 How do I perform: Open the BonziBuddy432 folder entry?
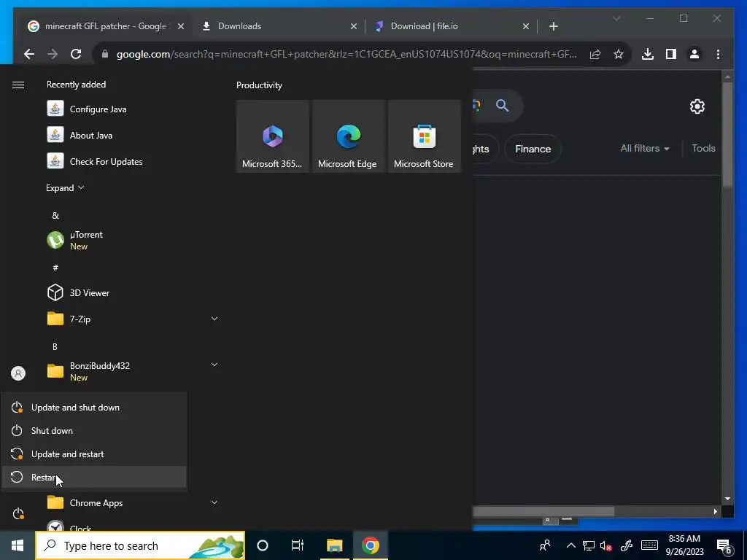133,371
